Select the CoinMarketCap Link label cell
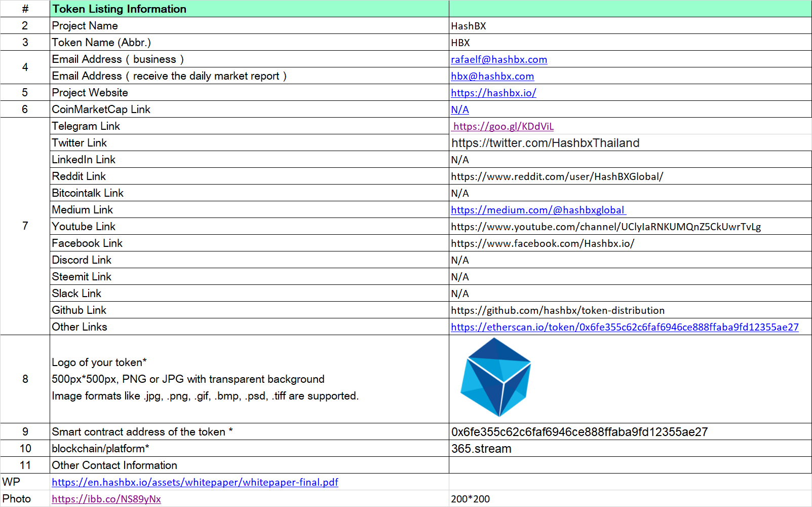The width and height of the screenshot is (812, 507). pos(249,109)
